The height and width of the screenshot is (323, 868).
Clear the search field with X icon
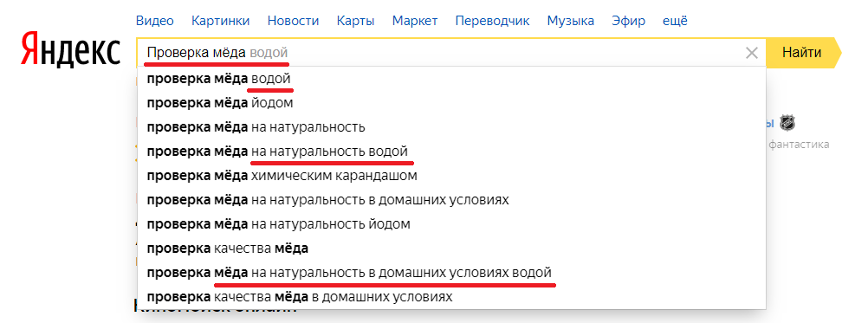(751, 53)
